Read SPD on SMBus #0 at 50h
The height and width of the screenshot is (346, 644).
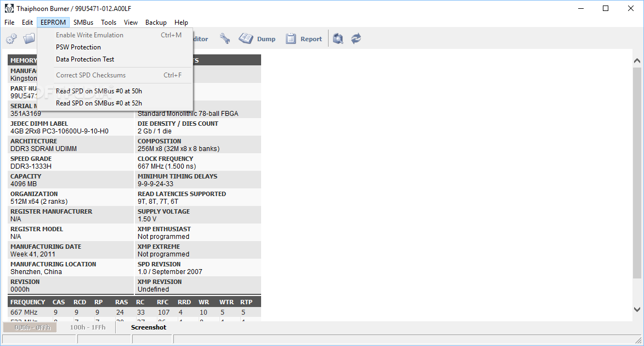[x=115, y=91]
